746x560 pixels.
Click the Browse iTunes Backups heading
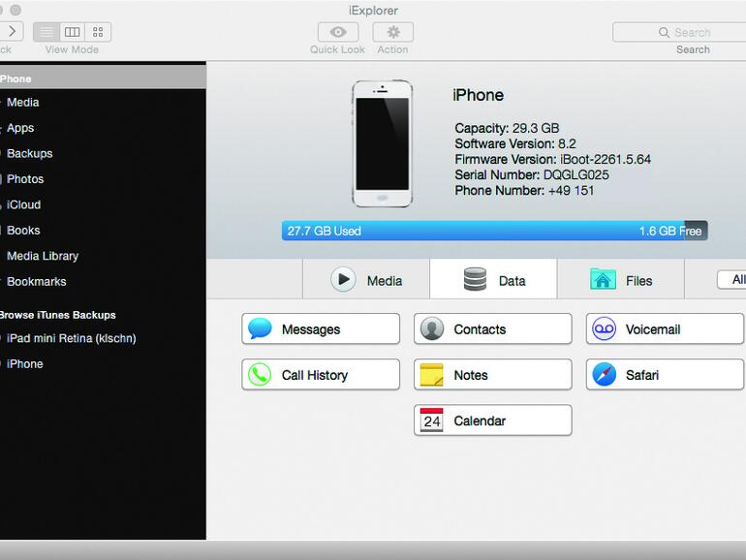(x=57, y=315)
